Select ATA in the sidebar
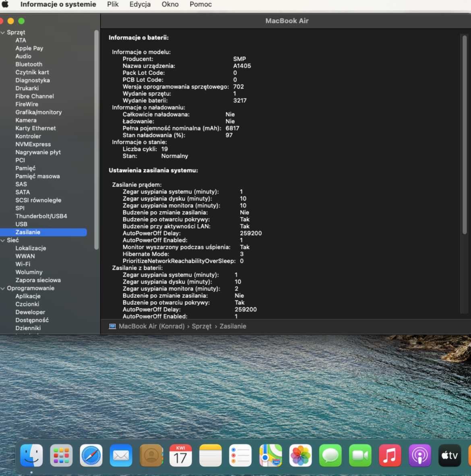Viewport: 471px width, 476px height. (21, 40)
